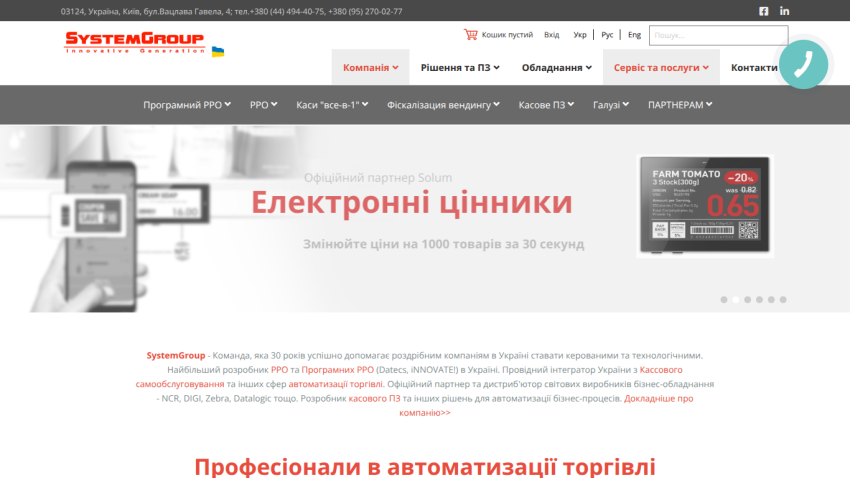The image size is (850, 478).
Task: Select the fourth carousel slide dot
Action: [759, 300]
